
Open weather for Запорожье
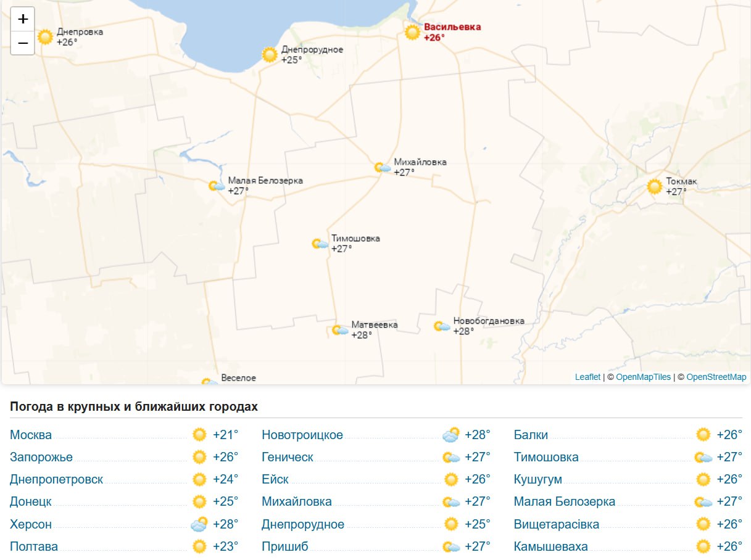41,457
